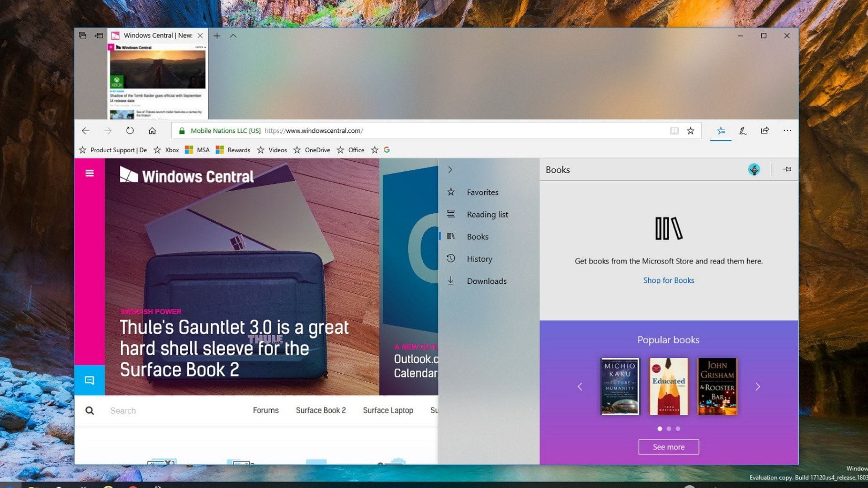Select History in the Hub
Screen dimensions: 868x488
pos(489,258)
